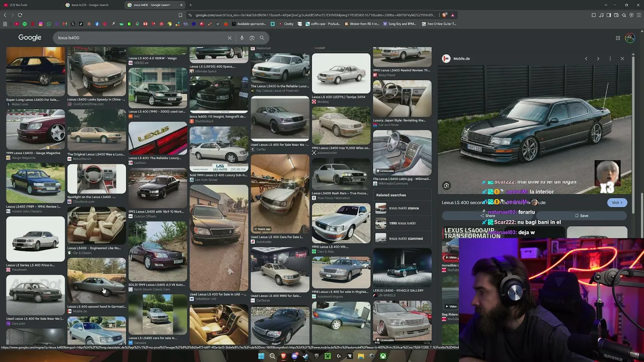Open Logitech G Hub from the taskbar
This screenshot has height=362, width=644.
339,356
